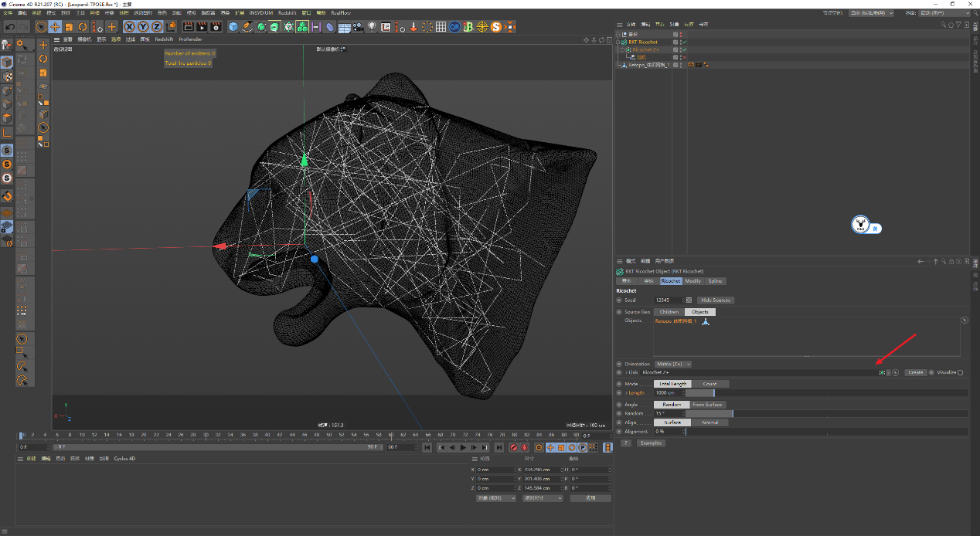Toggle X axis lock
The image size is (980, 536).
(129, 27)
